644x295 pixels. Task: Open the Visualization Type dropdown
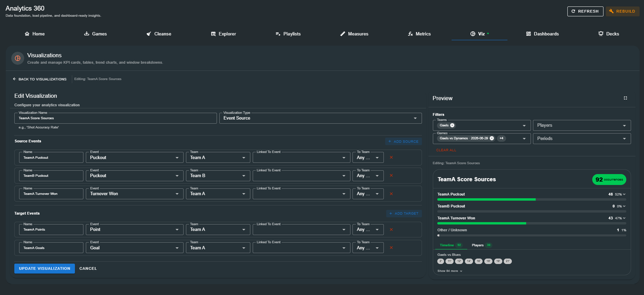tap(320, 118)
